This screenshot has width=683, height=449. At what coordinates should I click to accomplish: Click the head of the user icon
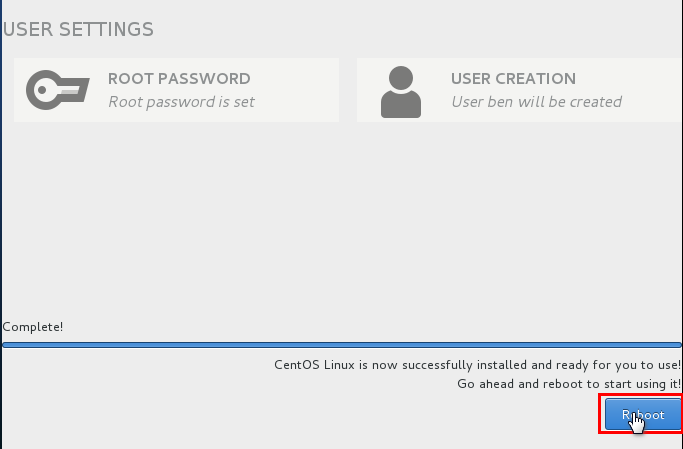coord(400,78)
